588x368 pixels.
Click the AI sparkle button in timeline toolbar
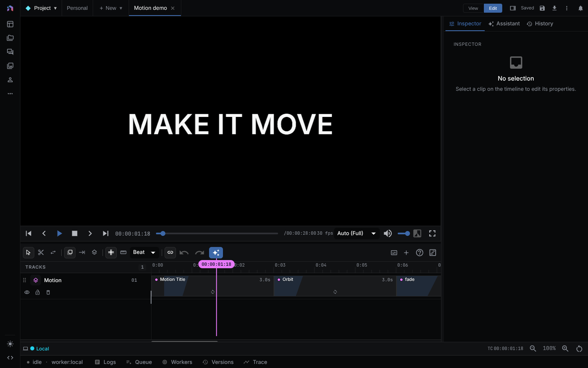[x=216, y=253]
